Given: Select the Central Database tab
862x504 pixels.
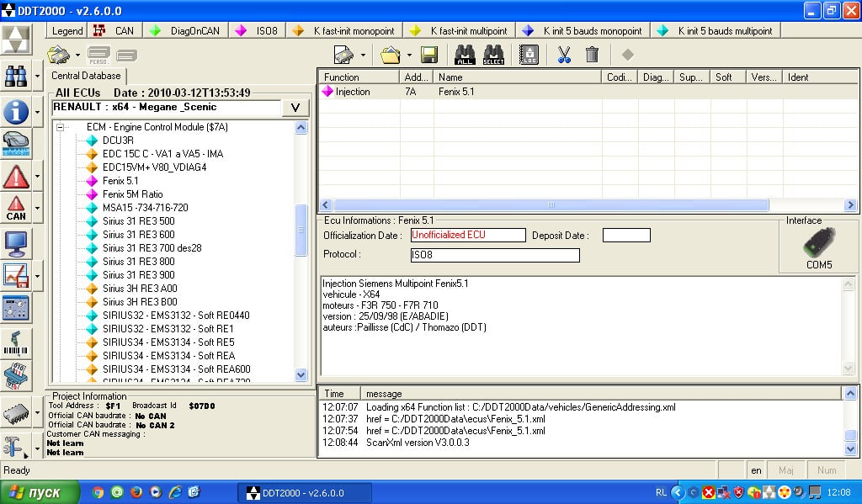Looking at the screenshot, I should [x=86, y=76].
